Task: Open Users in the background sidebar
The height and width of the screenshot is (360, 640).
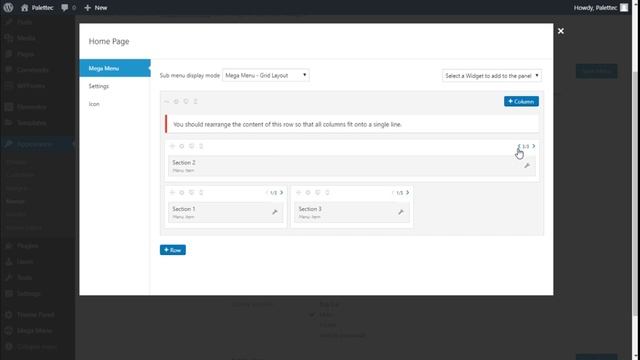Action: pyautogui.click(x=25, y=262)
